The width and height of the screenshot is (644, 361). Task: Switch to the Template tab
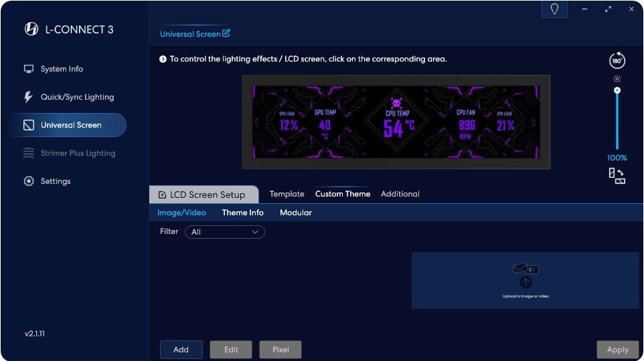tap(287, 194)
